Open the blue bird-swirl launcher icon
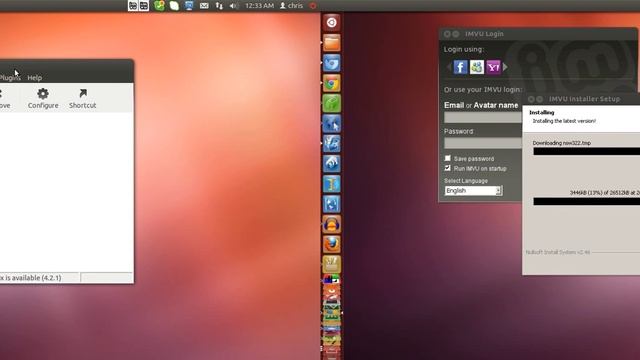 pyautogui.click(x=331, y=63)
